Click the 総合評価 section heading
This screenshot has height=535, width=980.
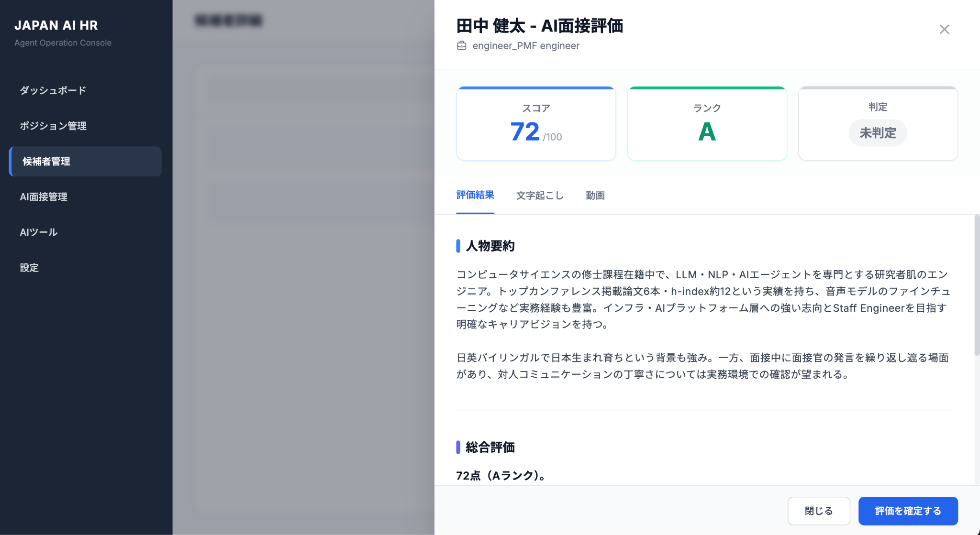490,447
